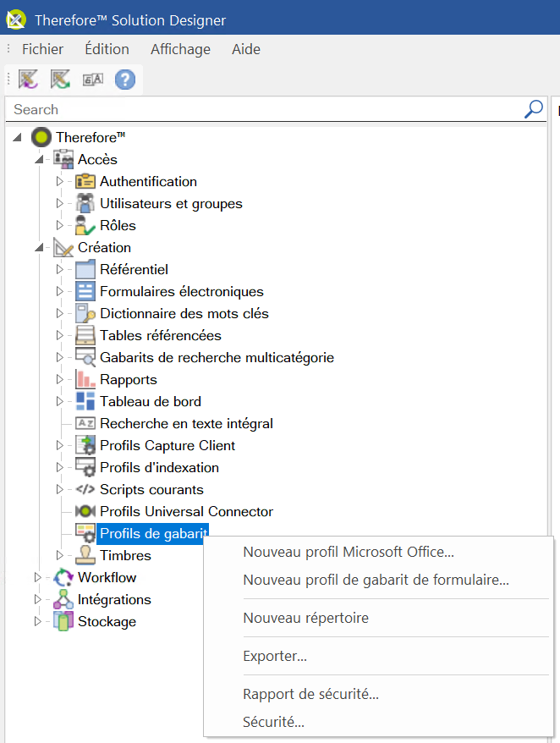560x743 pixels.
Task: Click the Profils Capture Client icon
Action: tap(85, 445)
